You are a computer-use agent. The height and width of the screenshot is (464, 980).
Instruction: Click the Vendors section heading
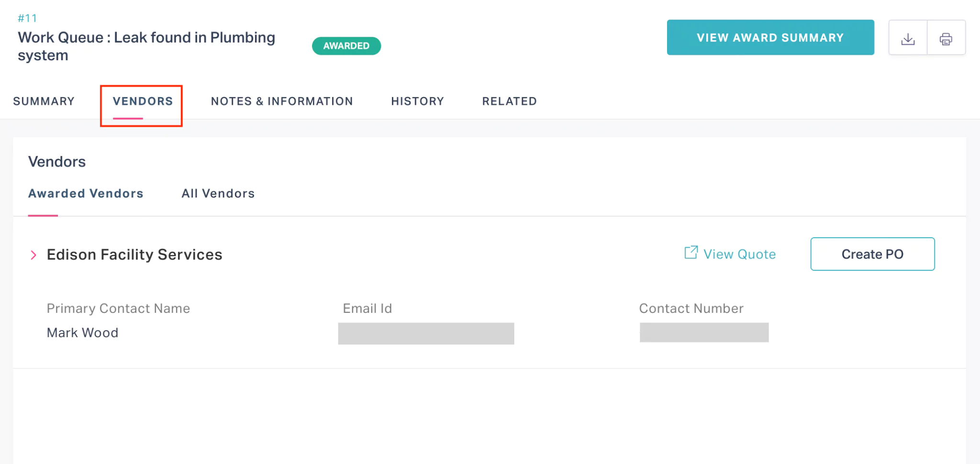pyautogui.click(x=57, y=162)
